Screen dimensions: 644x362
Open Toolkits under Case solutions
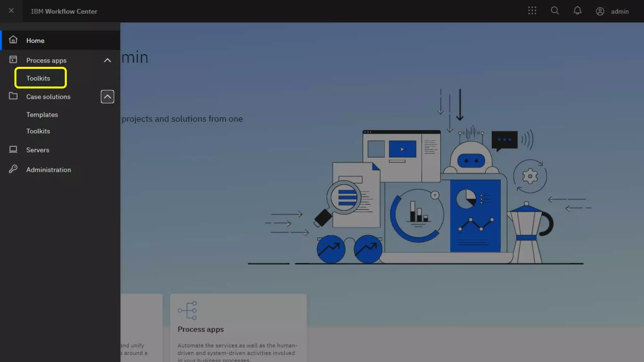[38, 131]
